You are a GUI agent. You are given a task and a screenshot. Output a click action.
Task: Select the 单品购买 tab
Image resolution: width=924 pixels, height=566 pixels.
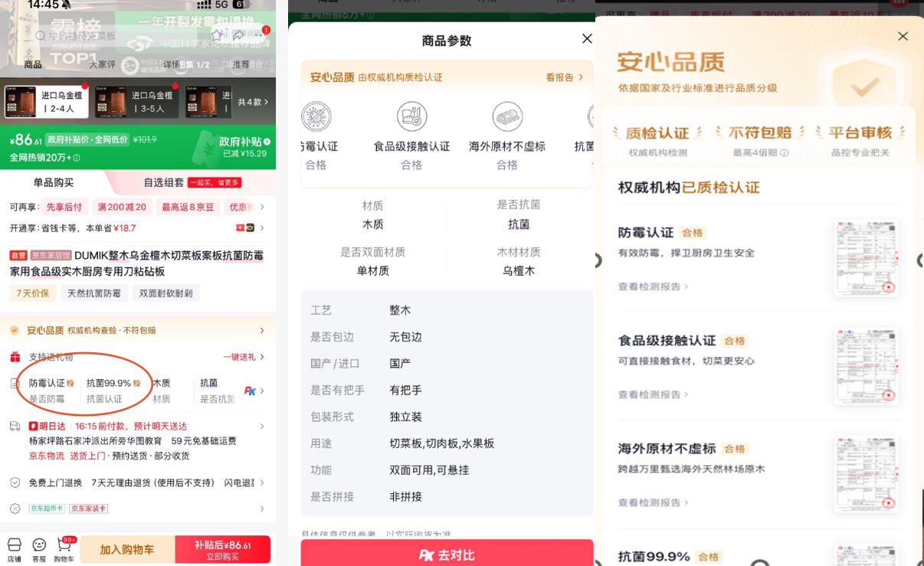(54, 182)
